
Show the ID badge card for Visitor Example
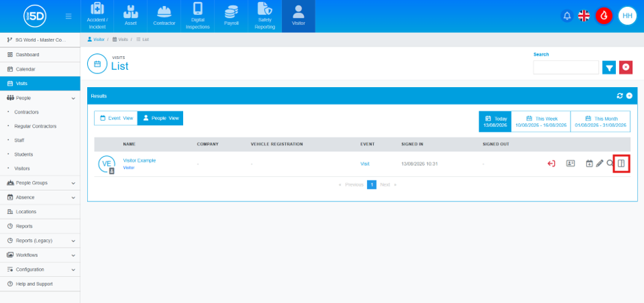pyautogui.click(x=570, y=163)
